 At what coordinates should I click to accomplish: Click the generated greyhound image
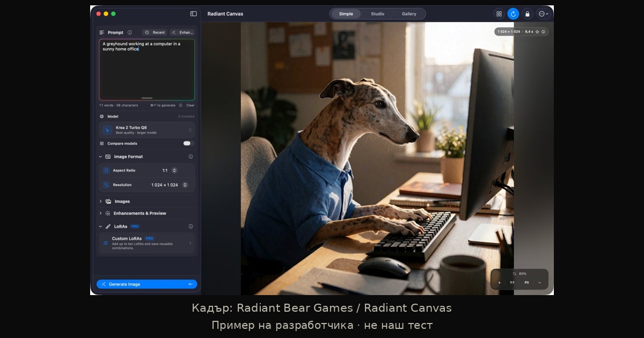point(377,158)
